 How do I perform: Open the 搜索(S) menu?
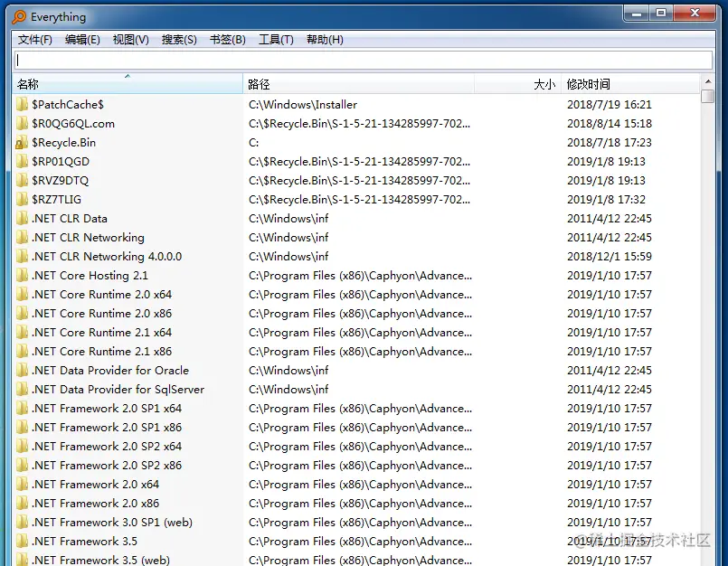point(179,40)
